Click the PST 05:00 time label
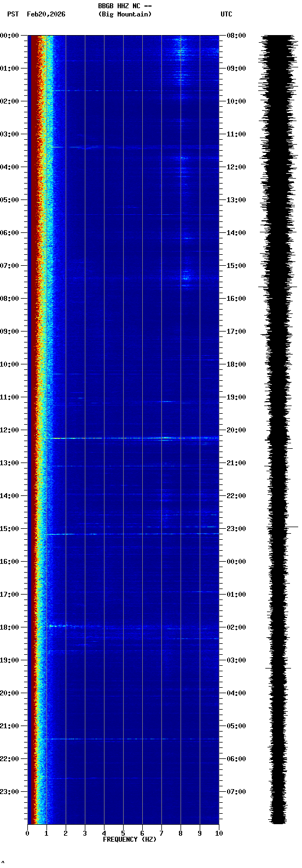 (10, 200)
